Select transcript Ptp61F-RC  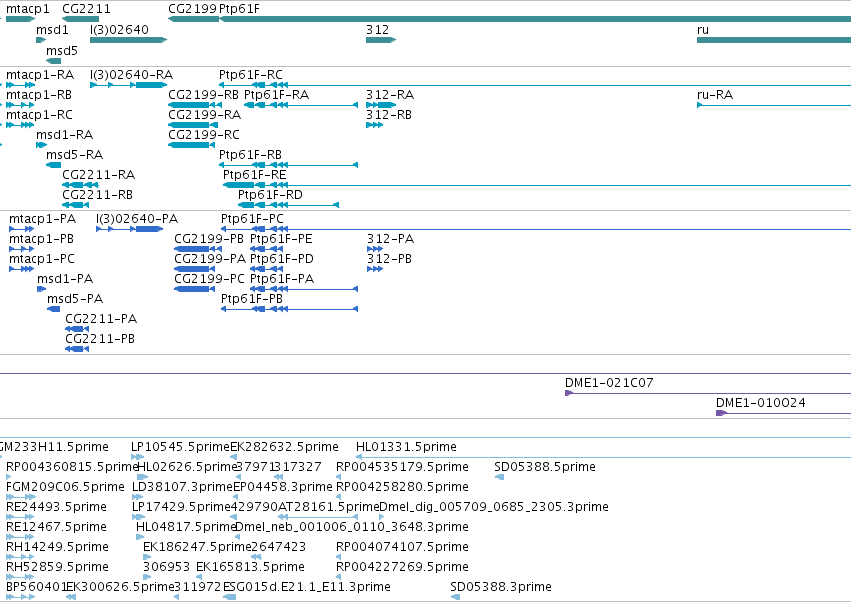251,74
